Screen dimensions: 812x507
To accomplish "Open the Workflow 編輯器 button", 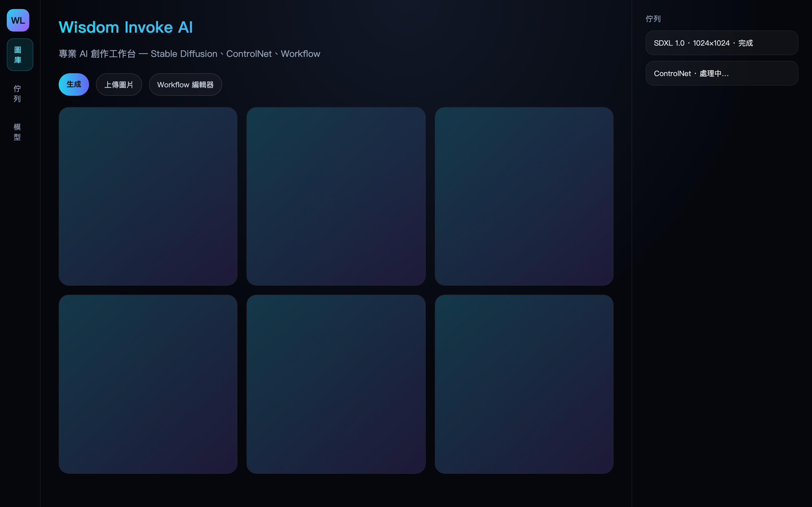I will (185, 84).
